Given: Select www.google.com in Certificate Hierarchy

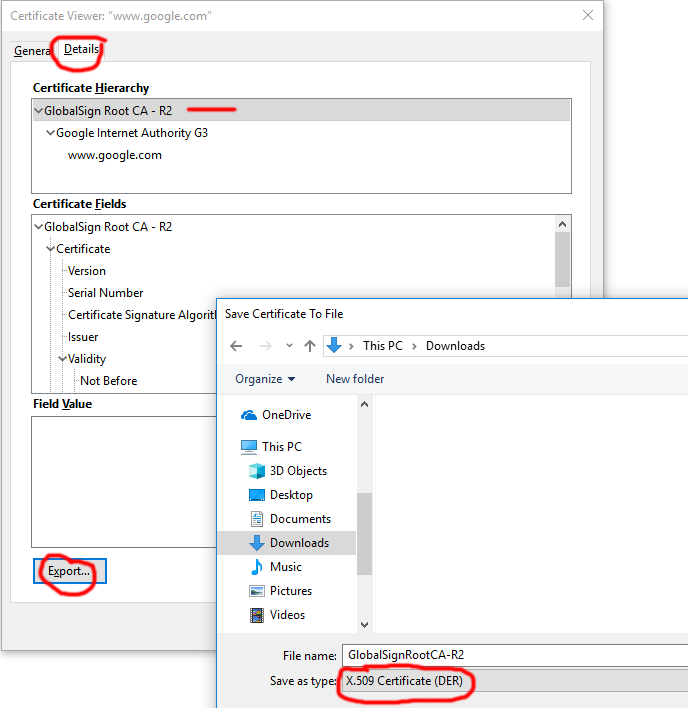Looking at the screenshot, I should [115, 155].
